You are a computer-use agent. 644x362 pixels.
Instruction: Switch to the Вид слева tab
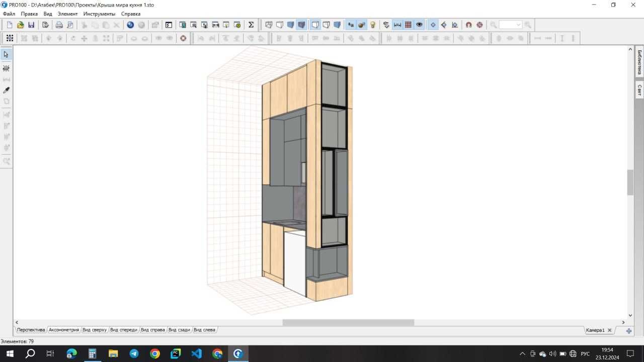204,330
